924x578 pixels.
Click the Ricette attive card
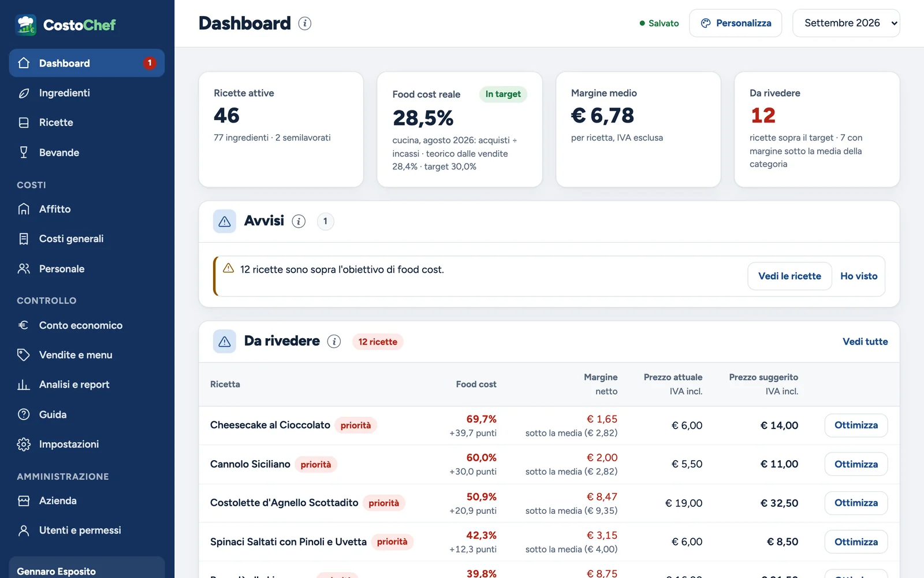click(x=281, y=129)
